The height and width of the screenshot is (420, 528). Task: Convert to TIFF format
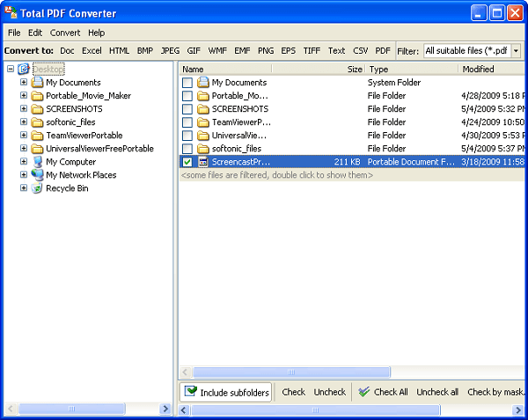point(312,51)
